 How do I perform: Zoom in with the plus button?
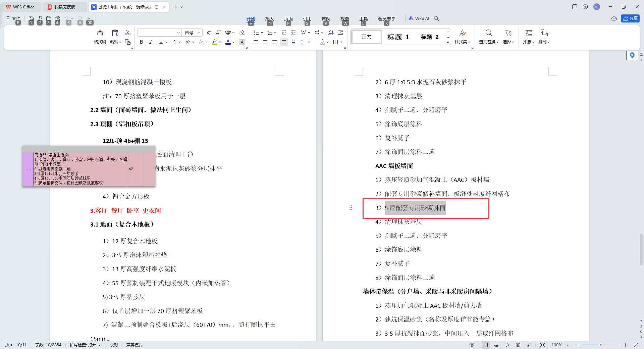coord(625,345)
